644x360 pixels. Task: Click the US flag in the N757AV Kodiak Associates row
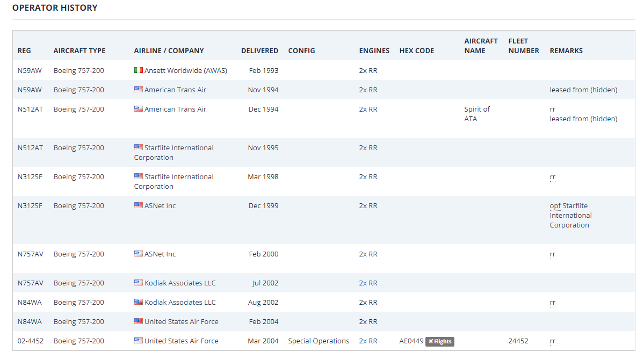(139, 283)
